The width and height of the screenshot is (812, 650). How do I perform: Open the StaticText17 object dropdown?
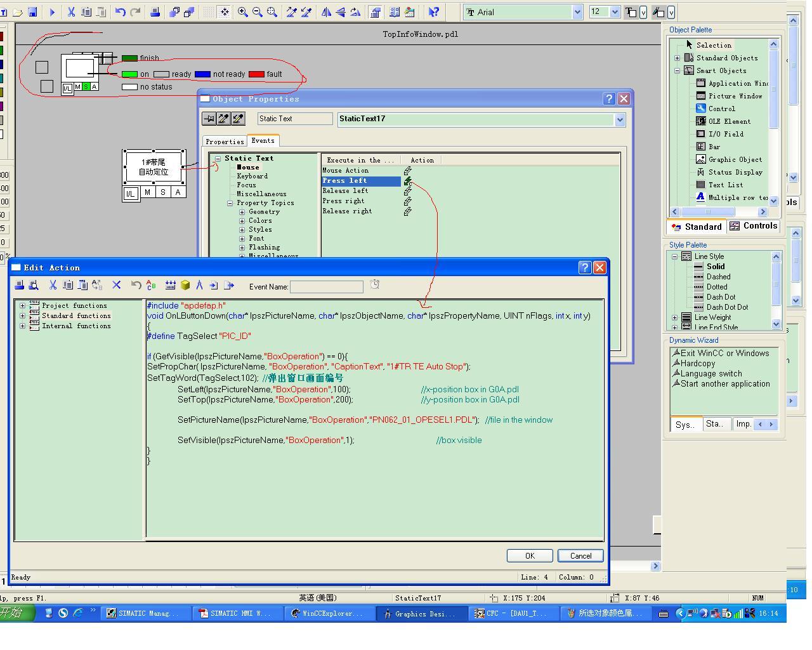[620, 120]
